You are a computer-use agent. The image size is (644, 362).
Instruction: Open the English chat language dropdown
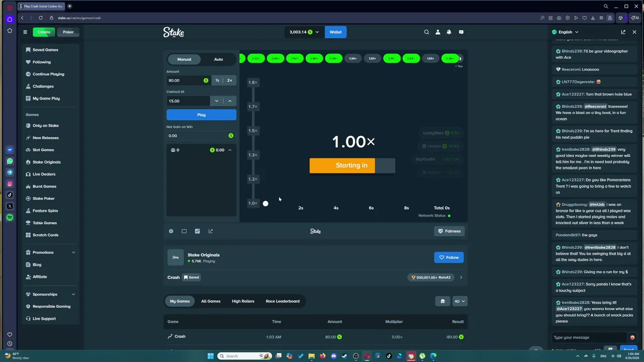point(566,32)
